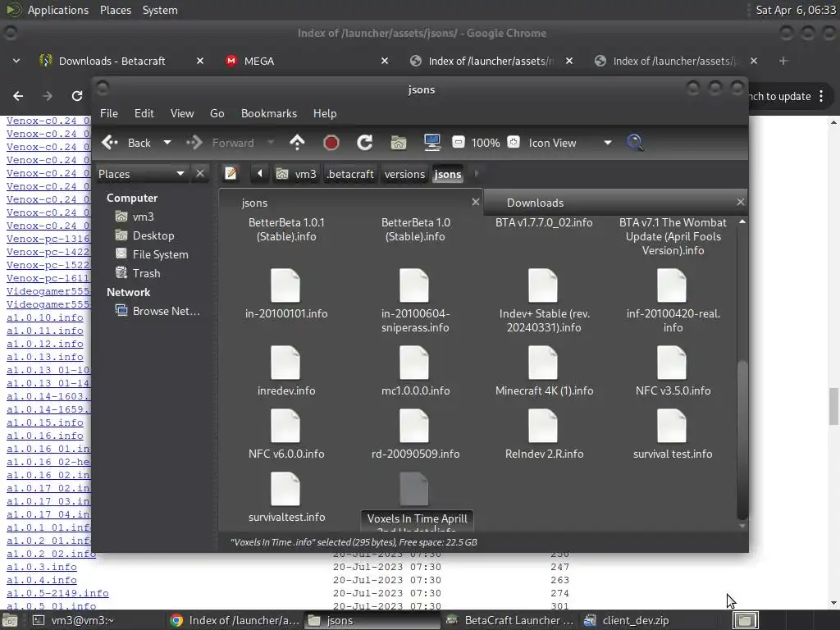The height and width of the screenshot is (630, 840).
Task: Go up to parent folder icon
Action: 297,143
